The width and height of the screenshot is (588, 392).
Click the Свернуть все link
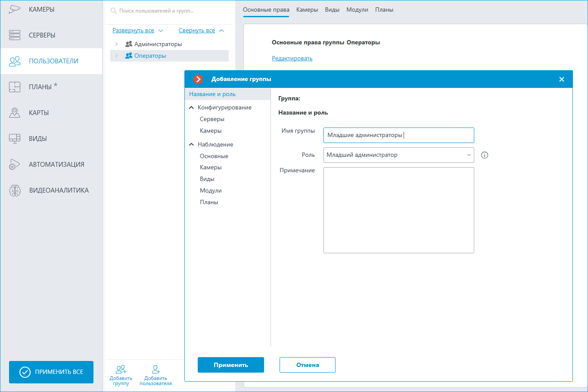[197, 31]
